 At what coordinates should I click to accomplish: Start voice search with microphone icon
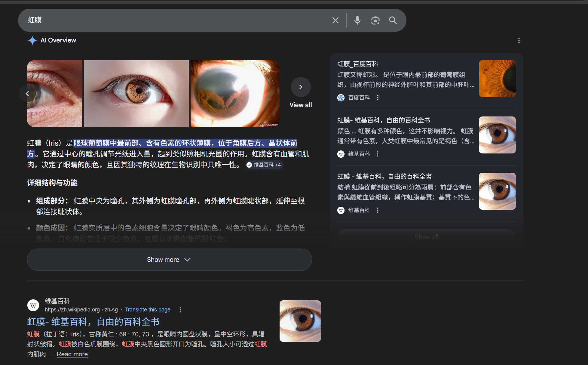point(357,20)
